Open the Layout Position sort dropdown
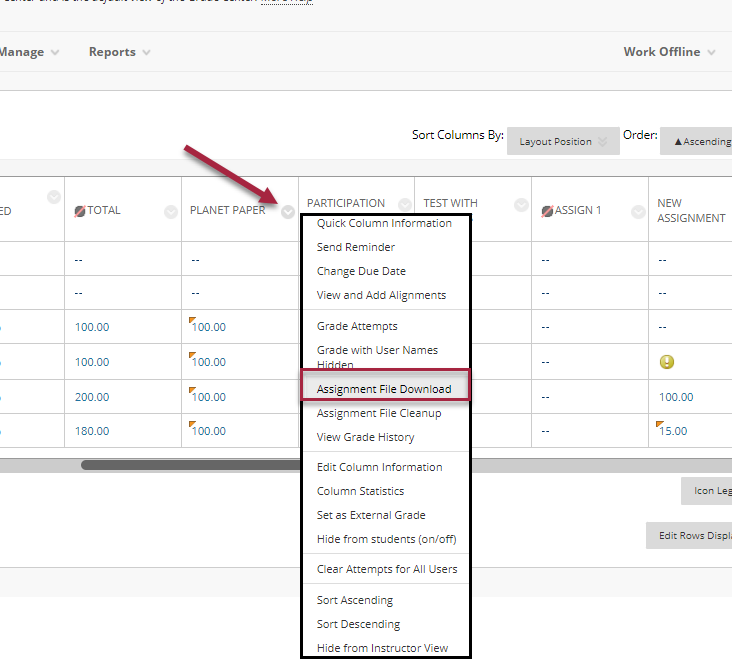Image resolution: width=732 pixels, height=659 pixels. point(563,141)
